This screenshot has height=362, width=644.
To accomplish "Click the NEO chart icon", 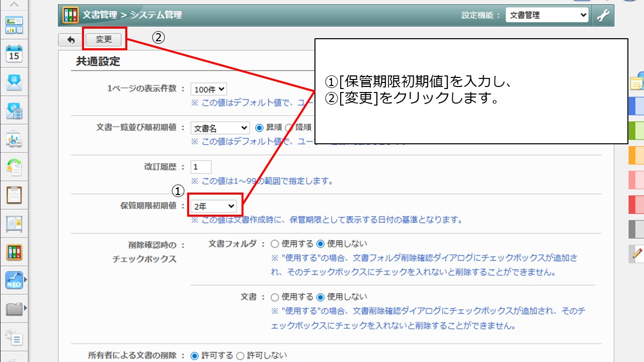I will (x=14, y=280).
